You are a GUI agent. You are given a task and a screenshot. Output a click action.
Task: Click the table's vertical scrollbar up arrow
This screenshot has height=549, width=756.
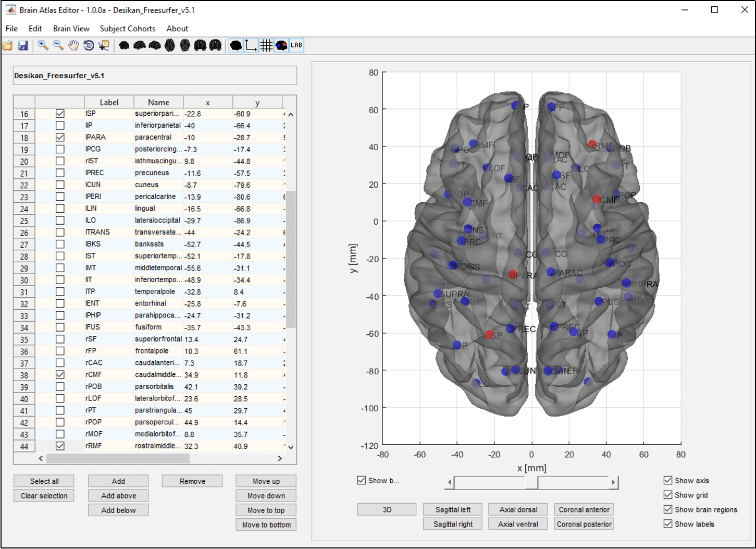[x=291, y=115]
